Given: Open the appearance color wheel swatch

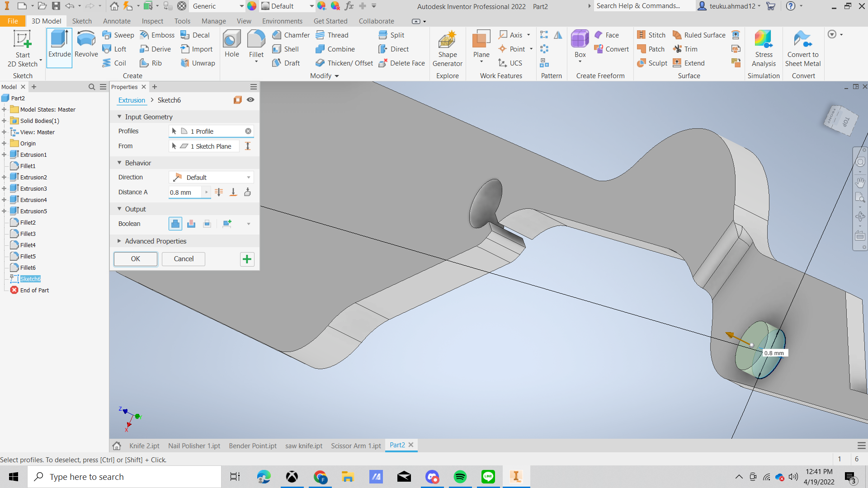Looking at the screenshot, I should tap(252, 6).
